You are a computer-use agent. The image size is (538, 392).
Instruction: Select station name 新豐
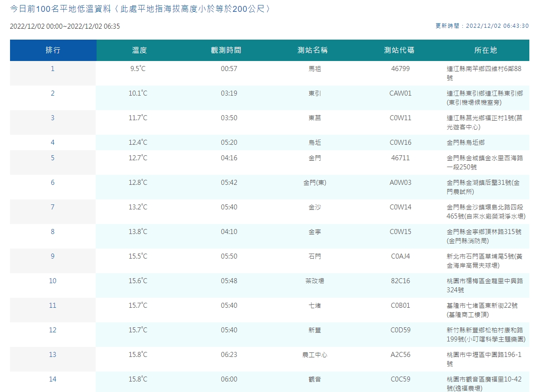pos(315,330)
